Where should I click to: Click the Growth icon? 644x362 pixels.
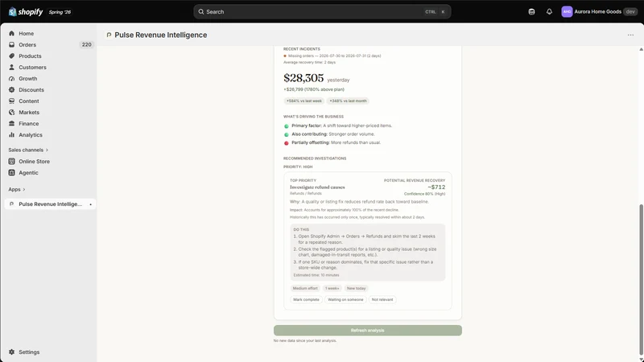click(x=11, y=78)
